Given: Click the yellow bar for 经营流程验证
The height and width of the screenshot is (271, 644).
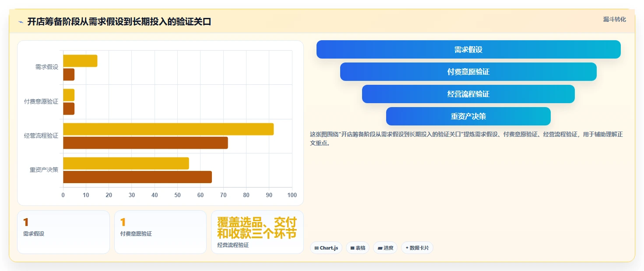Looking at the screenshot, I should (169, 129).
